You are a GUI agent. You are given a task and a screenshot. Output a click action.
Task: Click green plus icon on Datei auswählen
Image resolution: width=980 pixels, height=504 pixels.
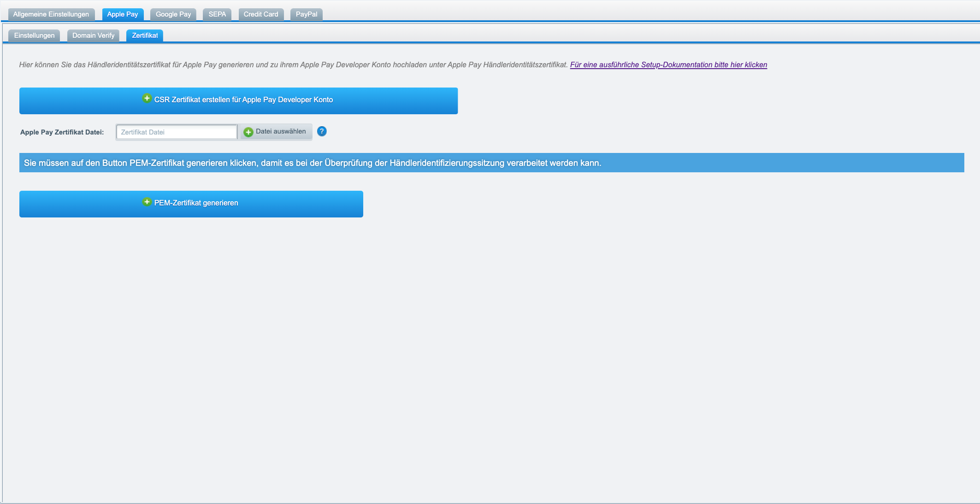(x=248, y=132)
